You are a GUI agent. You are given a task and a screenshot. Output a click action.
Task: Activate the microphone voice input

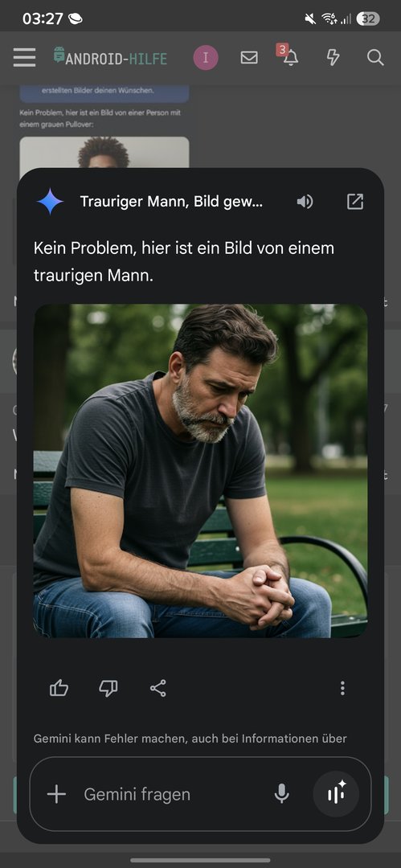tap(282, 794)
